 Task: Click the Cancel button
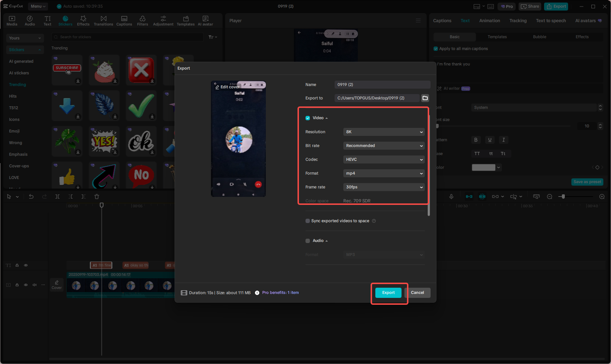coord(418,293)
